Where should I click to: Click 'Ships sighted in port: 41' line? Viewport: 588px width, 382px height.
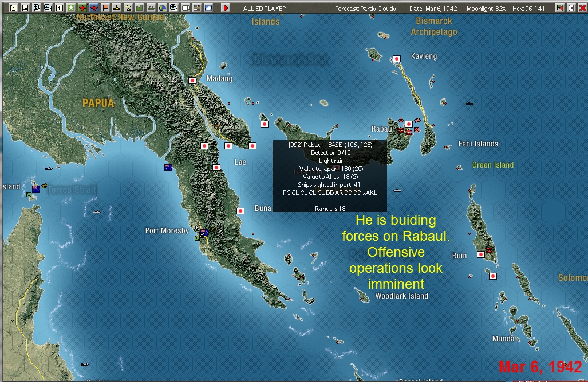(x=329, y=185)
